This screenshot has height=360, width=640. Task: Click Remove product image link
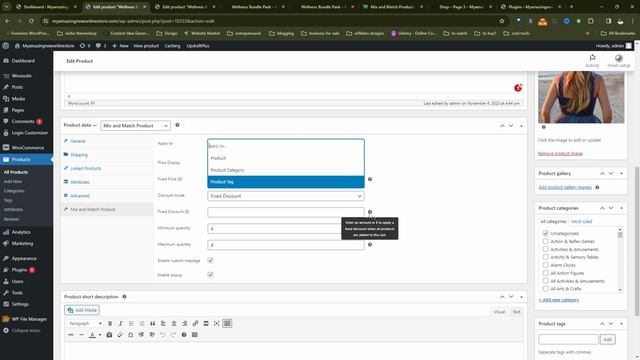(560, 153)
